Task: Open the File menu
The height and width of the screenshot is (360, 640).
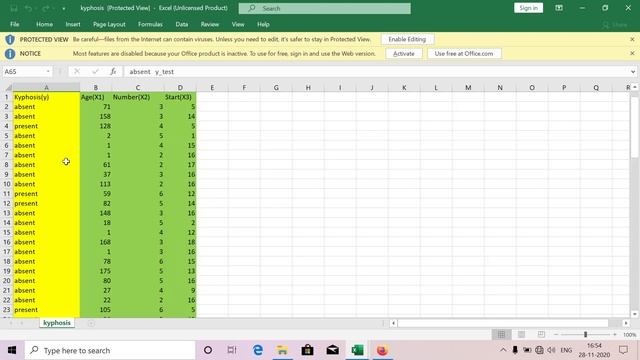Action: click(15, 24)
